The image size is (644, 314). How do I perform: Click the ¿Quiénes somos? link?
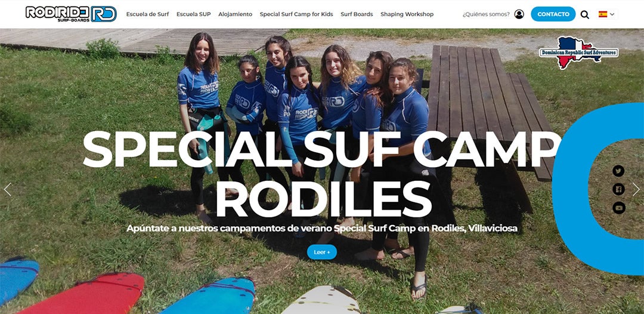click(486, 14)
